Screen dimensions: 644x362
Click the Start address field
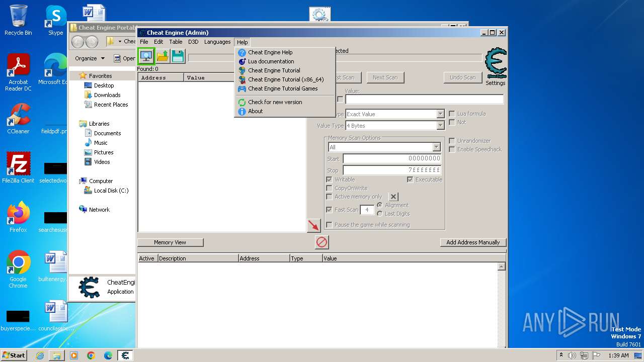click(x=392, y=159)
